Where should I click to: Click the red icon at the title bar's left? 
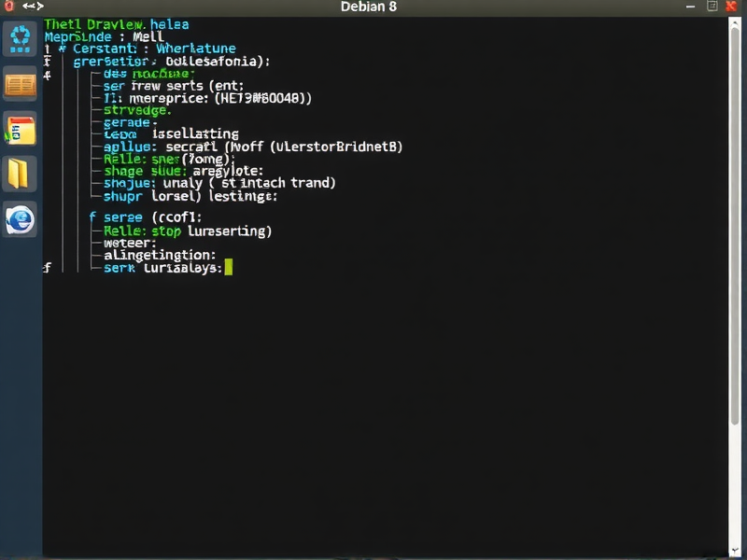point(8,7)
